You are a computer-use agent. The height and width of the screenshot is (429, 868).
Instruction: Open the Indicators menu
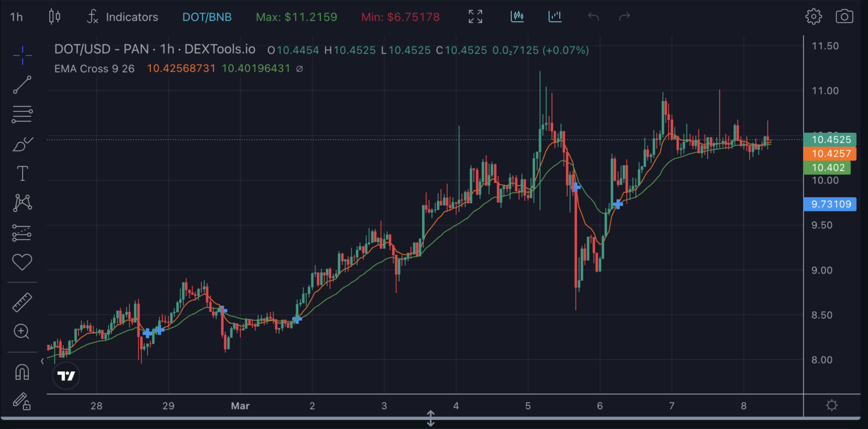tap(123, 16)
